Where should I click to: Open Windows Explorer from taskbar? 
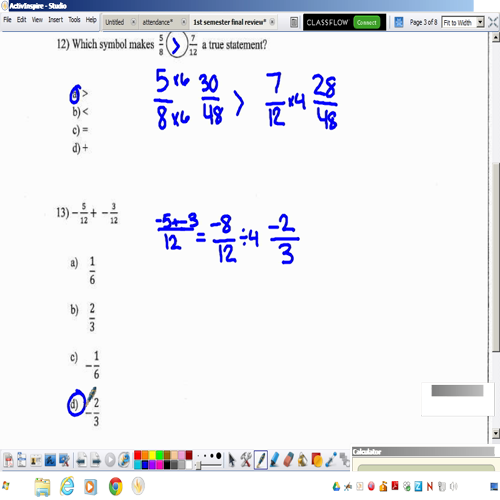click(x=42, y=487)
